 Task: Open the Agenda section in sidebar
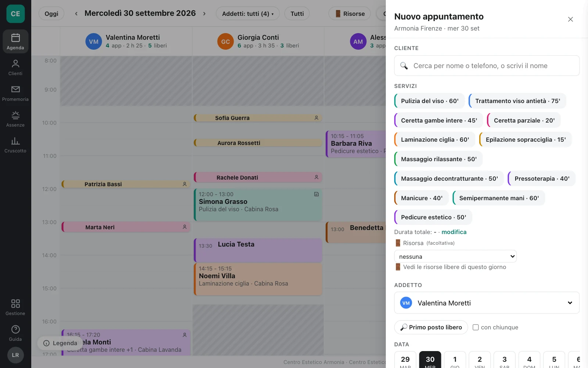pos(15,42)
